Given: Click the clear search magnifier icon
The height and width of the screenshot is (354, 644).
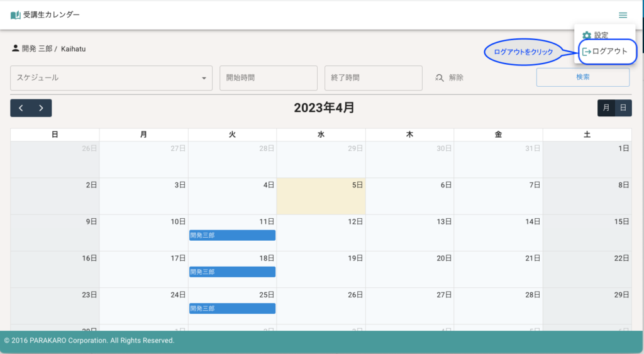Looking at the screenshot, I should pyautogui.click(x=440, y=78).
